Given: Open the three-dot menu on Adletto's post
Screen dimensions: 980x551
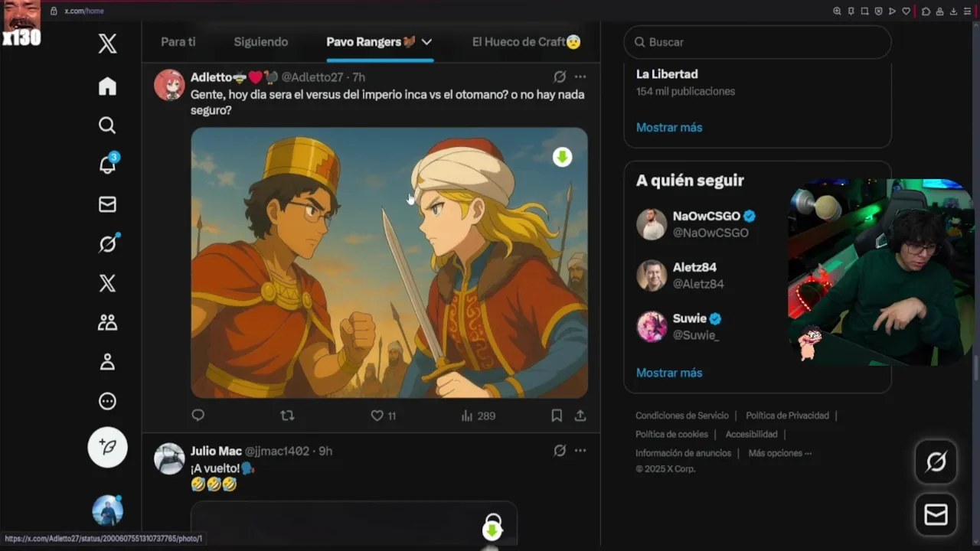Looking at the screenshot, I should pyautogui.click(x=580, y=77).
